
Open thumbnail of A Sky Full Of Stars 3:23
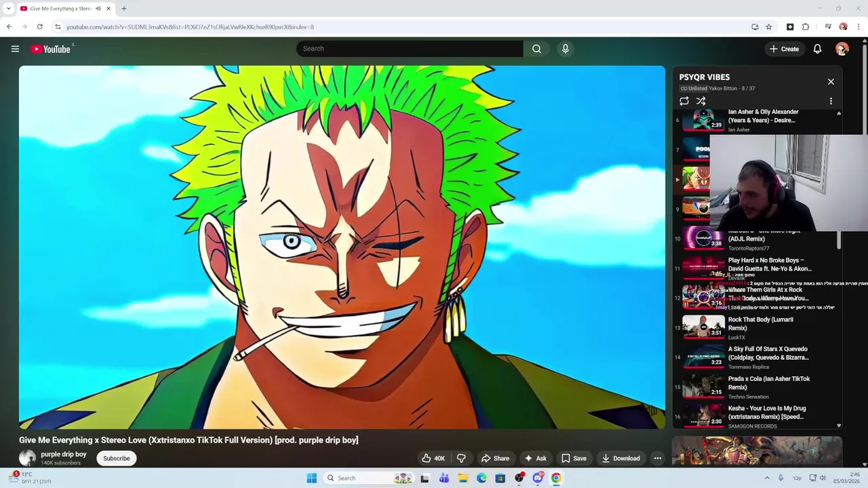coord(703,355)
